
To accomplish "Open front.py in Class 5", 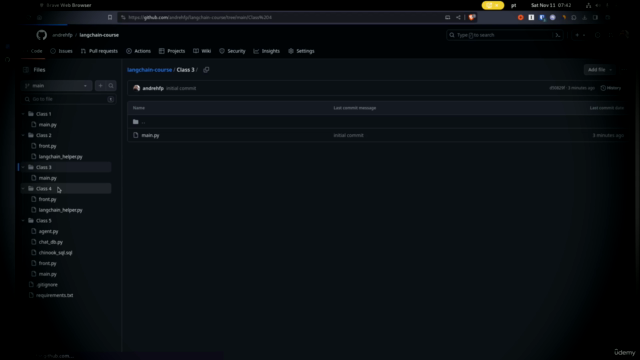I will [x=47, y=263].
